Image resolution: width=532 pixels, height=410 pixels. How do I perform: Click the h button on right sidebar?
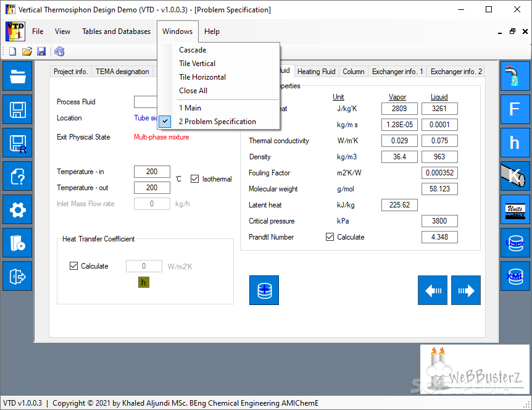[x=515, y=143]
